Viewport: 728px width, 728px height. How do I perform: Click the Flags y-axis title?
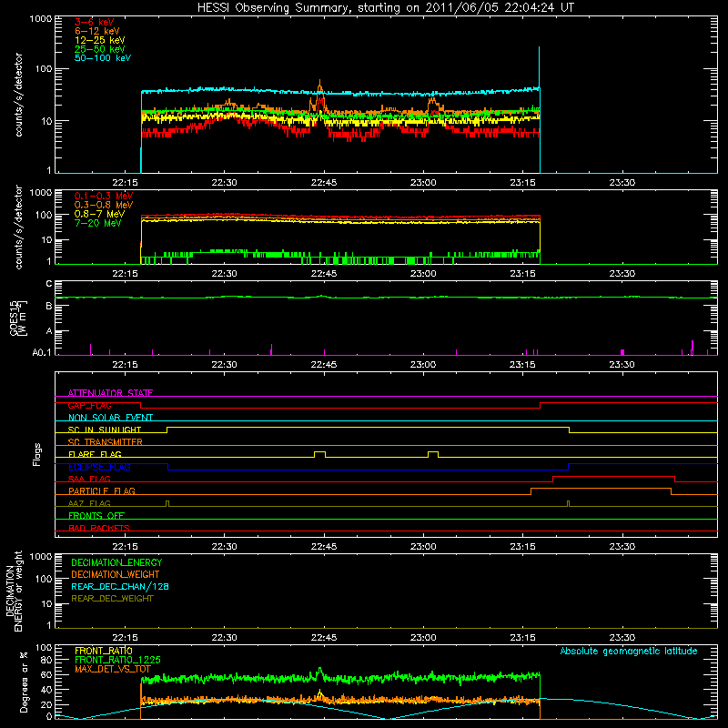pyautogui.click(x=37, y=454)
